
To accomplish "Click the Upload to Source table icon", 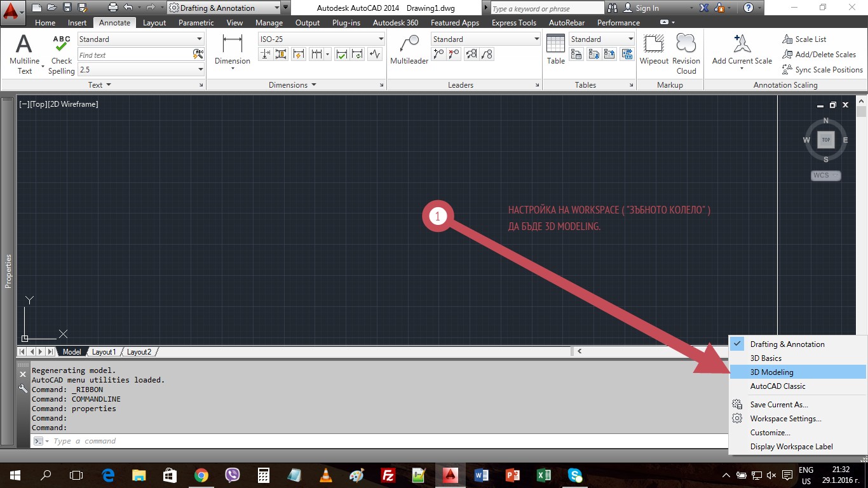I will click(x=610, y=55).
